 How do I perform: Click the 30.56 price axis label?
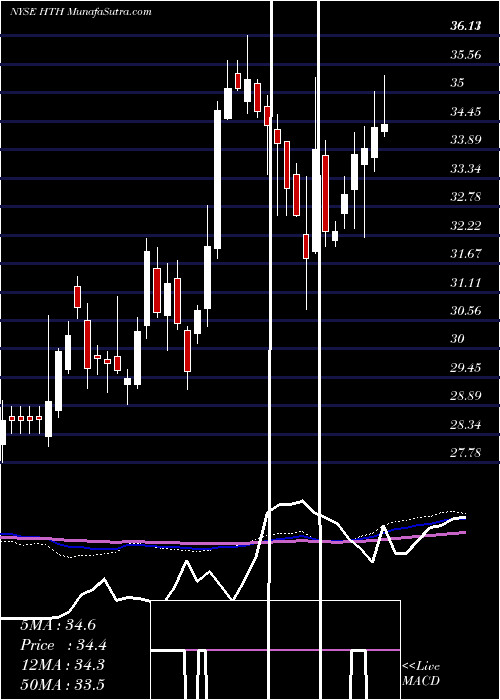tap(466, 311)
